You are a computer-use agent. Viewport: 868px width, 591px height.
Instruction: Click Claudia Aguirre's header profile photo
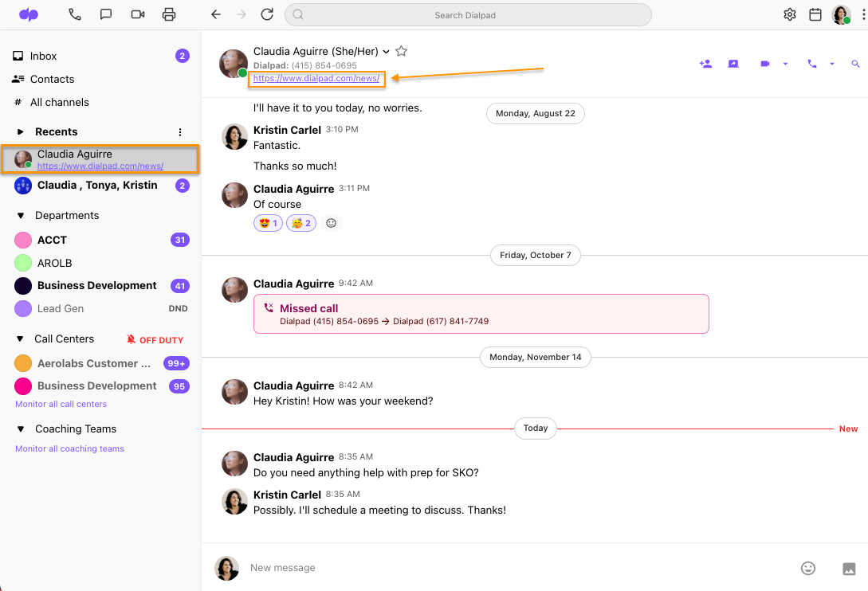(x=233, y=64)
